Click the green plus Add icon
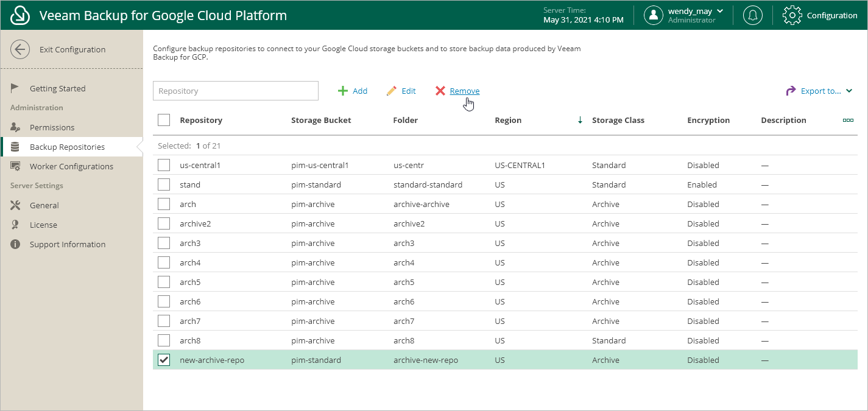 click(x=343, y=91)
